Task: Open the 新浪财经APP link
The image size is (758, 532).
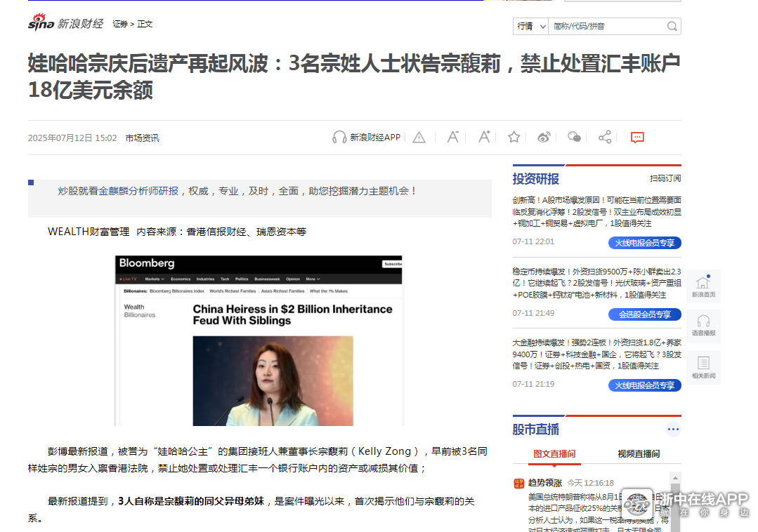Action: pyautogui.click(x=375, y=138)
